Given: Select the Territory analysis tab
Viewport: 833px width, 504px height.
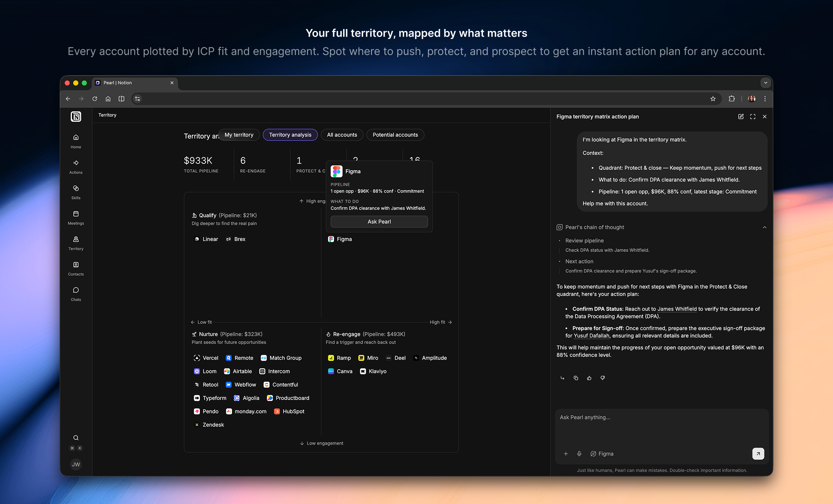Looking at the screenshot, I should pyautogui.click(x=290, y=135).
